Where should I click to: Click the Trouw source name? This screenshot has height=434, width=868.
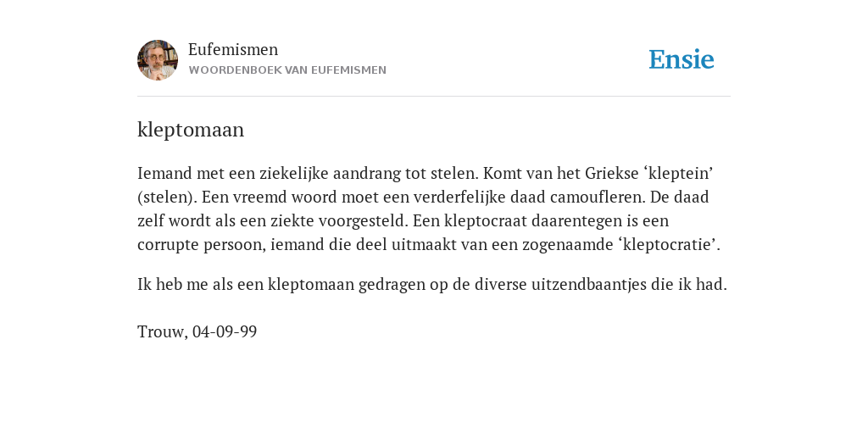[x=162, y=331]
